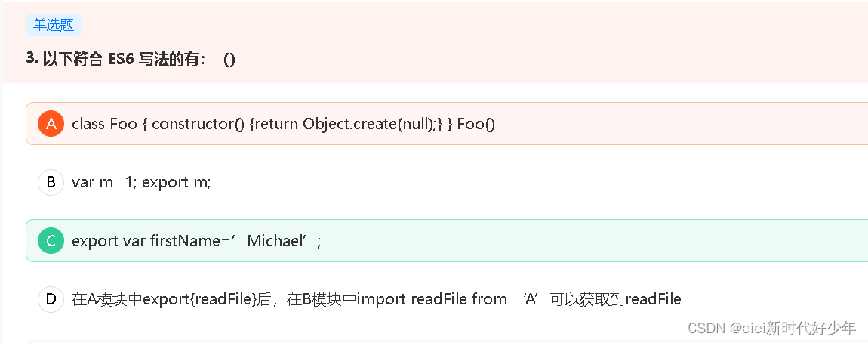Click 可以获取到readFile text in option D

point(616,300)
